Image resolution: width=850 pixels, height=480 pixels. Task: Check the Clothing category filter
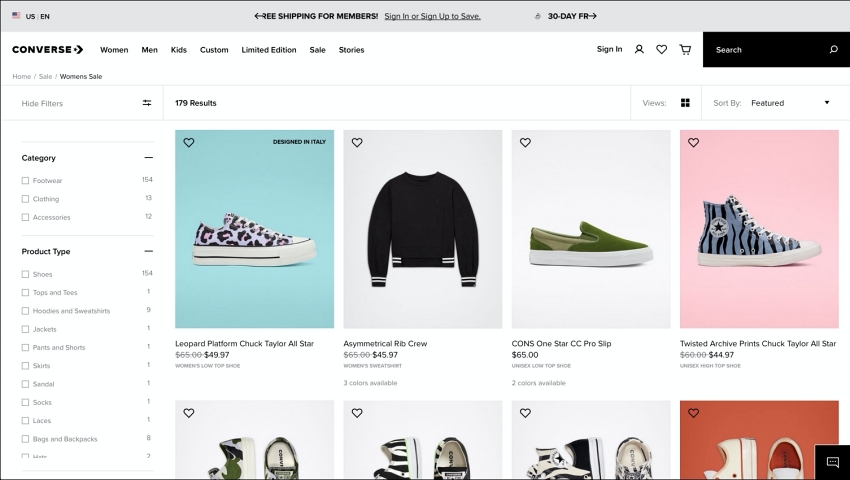click(x=25, y=199)
